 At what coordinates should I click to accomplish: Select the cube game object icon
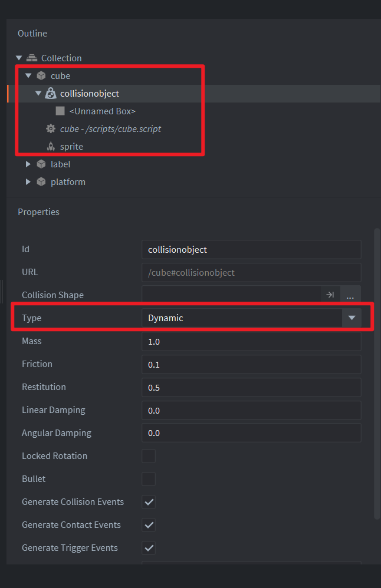coord(41,76)
